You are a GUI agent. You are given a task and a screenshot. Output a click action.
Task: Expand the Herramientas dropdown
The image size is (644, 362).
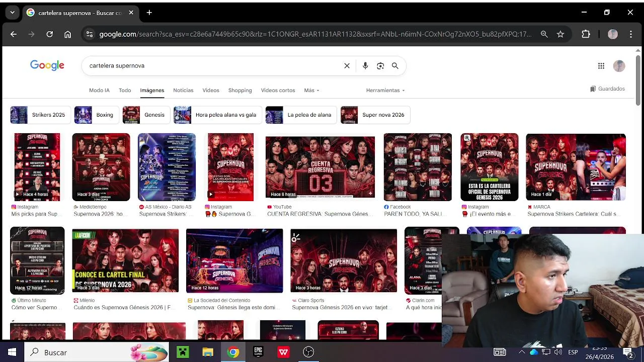click(x=385, y=90)
